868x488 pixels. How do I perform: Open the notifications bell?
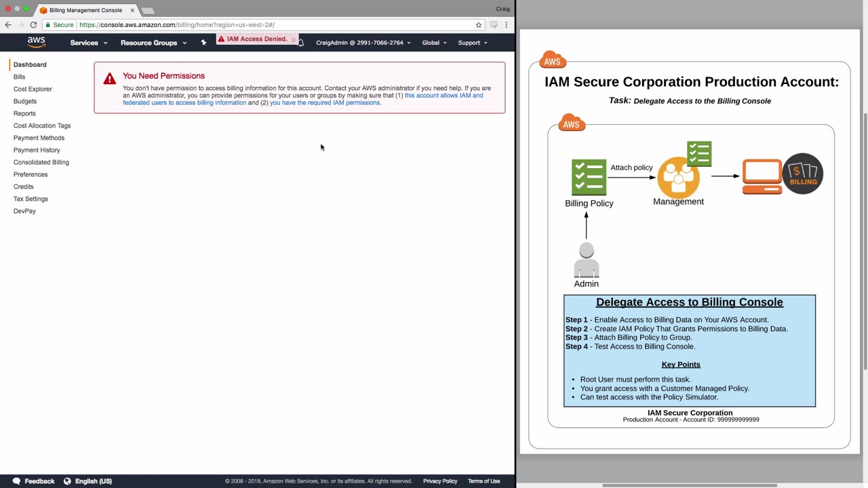tap(301, 43)
